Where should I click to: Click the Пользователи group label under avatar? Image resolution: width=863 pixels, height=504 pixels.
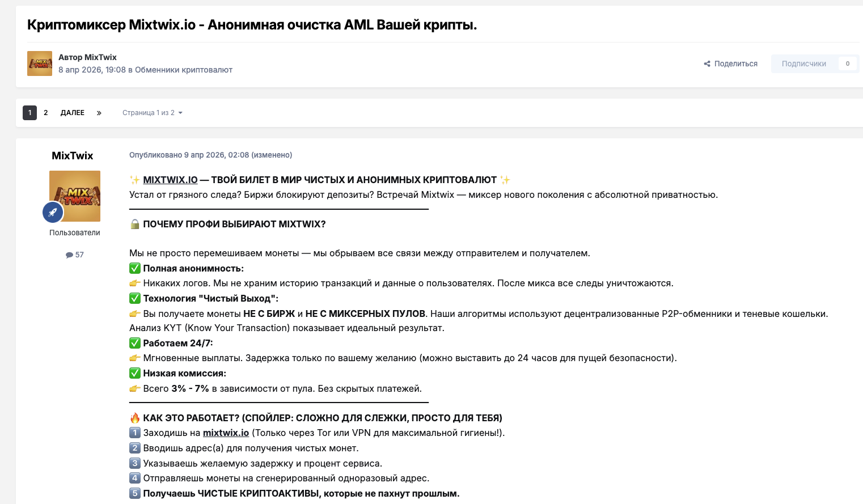point(75,232)
